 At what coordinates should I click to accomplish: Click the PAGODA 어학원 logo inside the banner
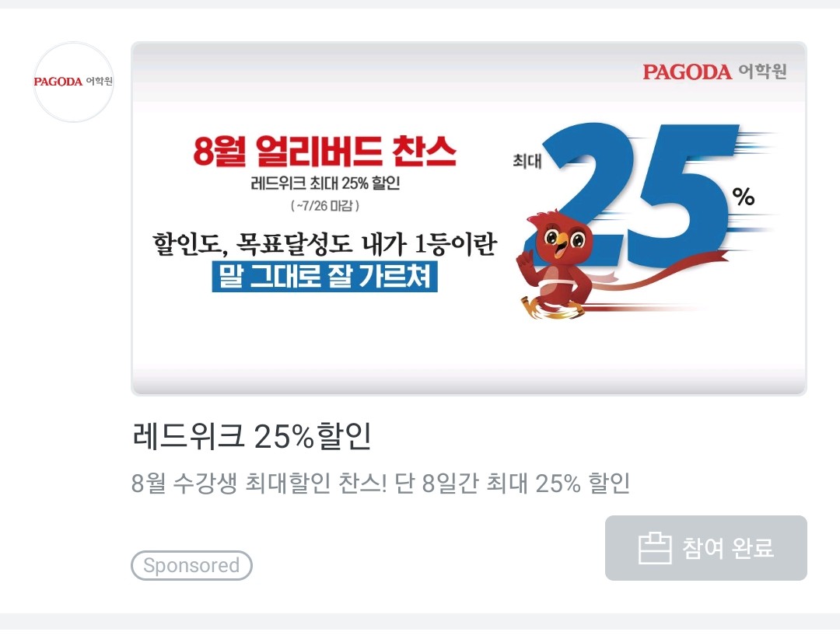[x=714, y=72]
